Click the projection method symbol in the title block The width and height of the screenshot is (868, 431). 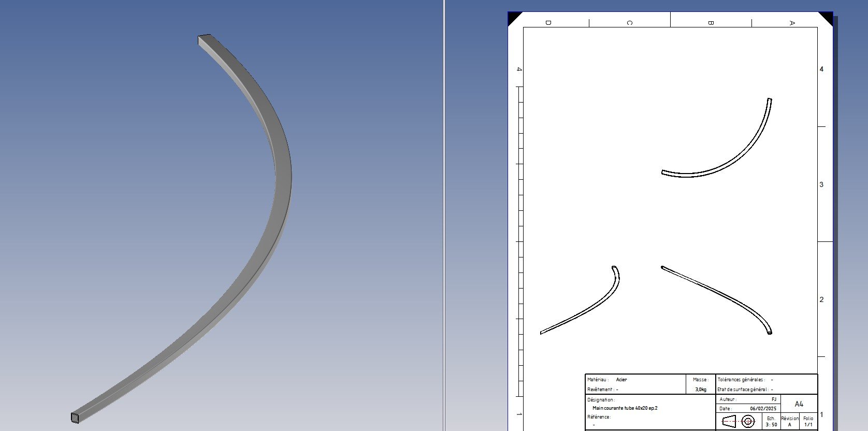(x=739, y=422)
